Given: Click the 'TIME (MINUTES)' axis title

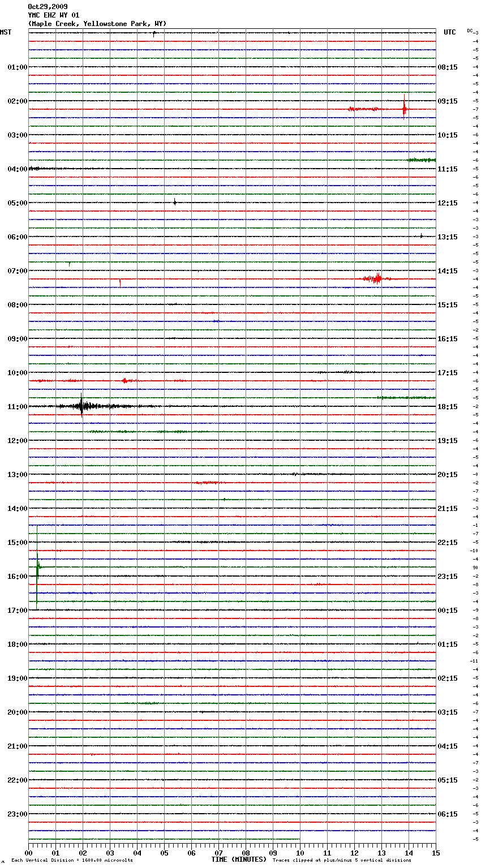Looking at the screenshot, I should (239, 860).
